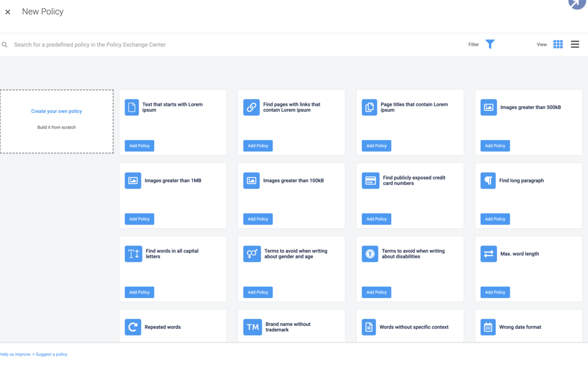Click the copy icon on Page titles policy
The height and width of the screenshot is (367, 588).
click(x=370, y=107)
